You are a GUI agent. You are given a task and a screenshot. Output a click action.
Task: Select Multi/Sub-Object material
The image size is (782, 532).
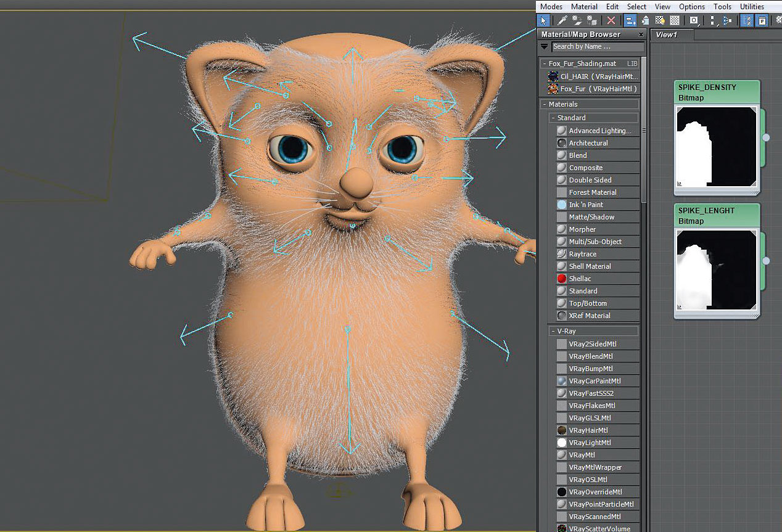coord(597,242)
